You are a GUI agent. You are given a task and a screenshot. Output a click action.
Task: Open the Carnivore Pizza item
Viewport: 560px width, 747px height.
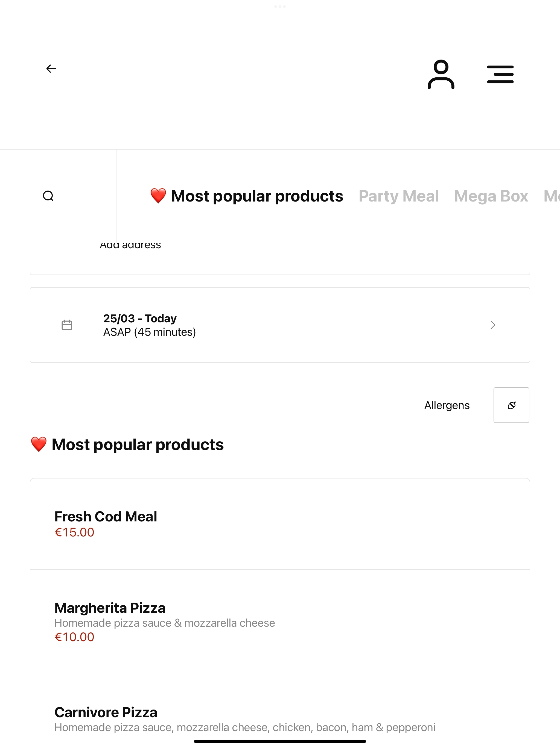pyautogui.click(x=280, y=706)
